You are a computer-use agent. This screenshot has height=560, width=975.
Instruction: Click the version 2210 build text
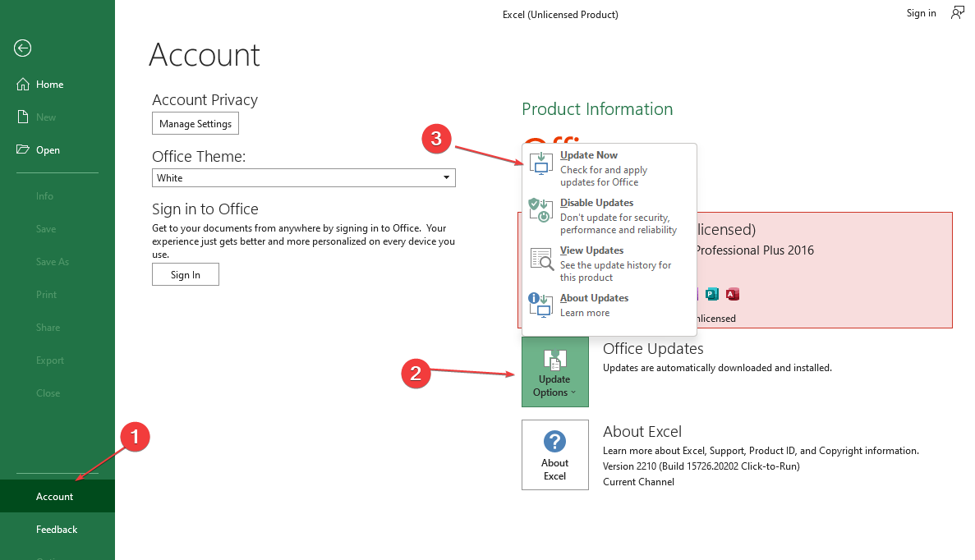click(x=701, y=466)
